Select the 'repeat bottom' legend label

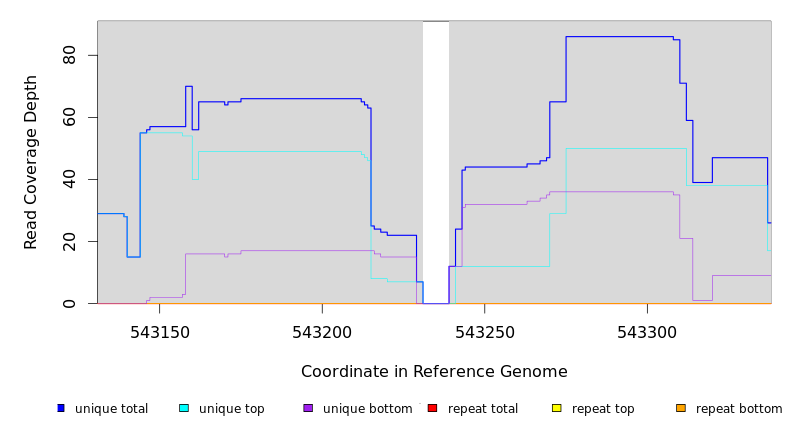[739, 409]
